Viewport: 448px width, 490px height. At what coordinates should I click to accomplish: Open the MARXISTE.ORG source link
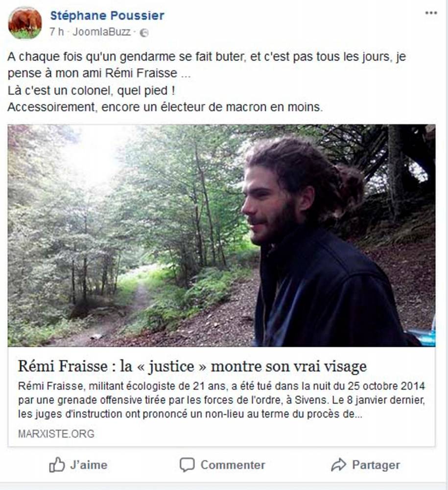(56, 434)
